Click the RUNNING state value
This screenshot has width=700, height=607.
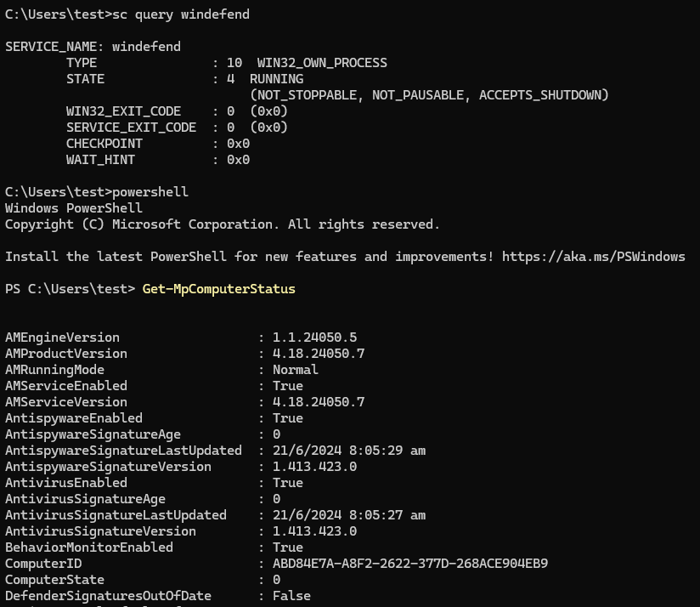tap(275, 79)
